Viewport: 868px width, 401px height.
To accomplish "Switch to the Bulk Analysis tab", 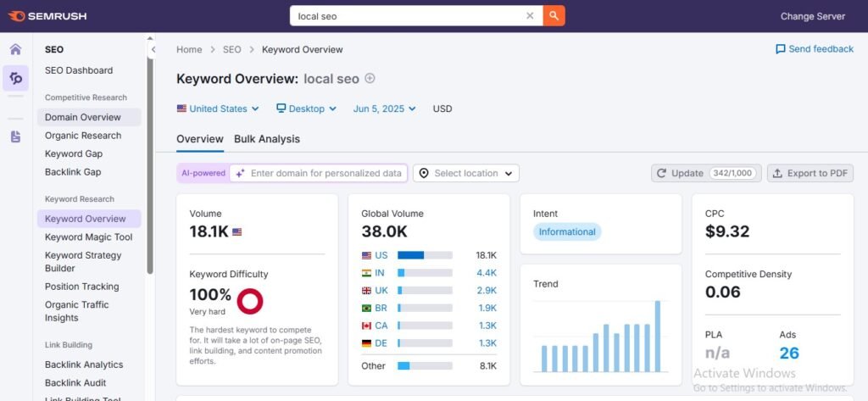I will click(267, 140).
